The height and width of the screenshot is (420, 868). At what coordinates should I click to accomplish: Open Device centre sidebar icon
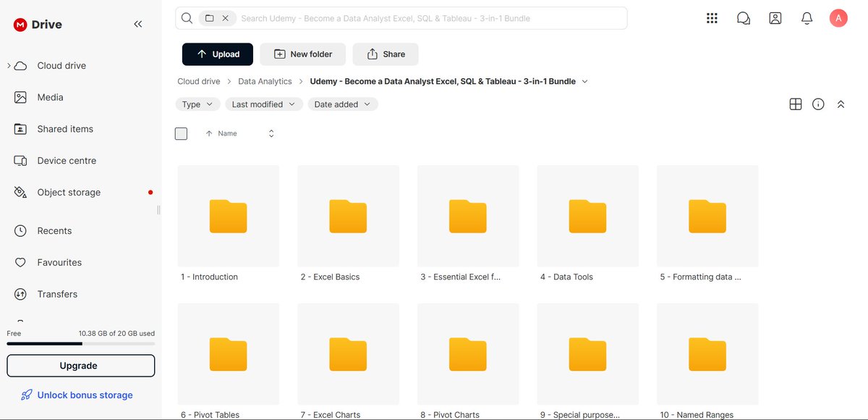(x=21, y=161)
